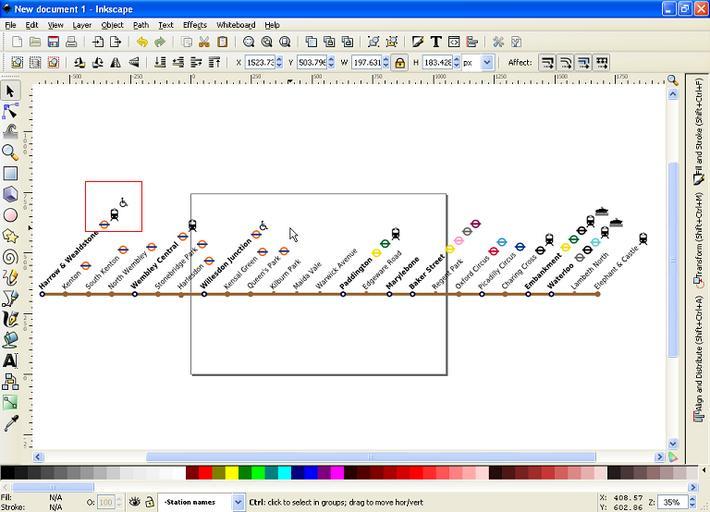This screenshot has width=710, height=512.
Task: Click the zoom percentage field
Action: [x=673, y=502]
